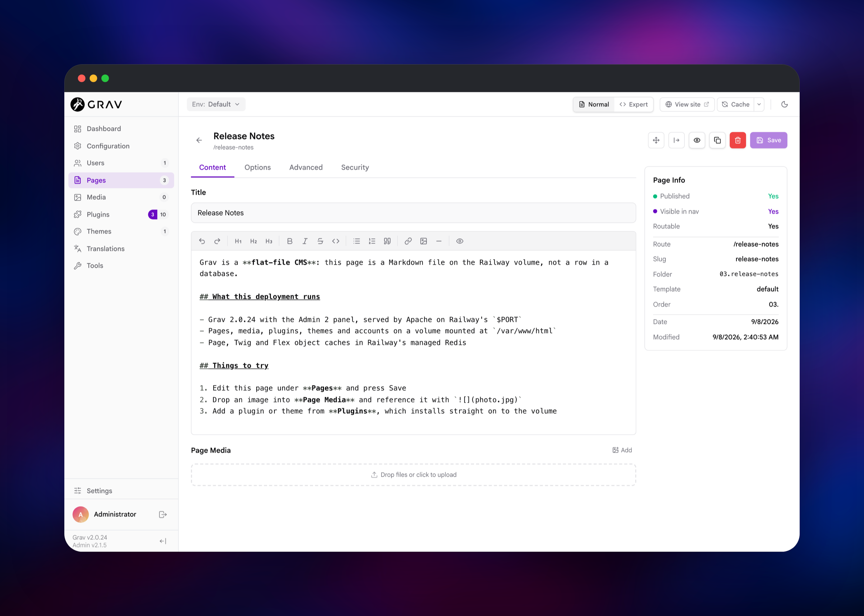Image resolution: width=864 pixels, height=616 pixels.
Task: Open Configuration in sidebar
Action: point(121,146)
